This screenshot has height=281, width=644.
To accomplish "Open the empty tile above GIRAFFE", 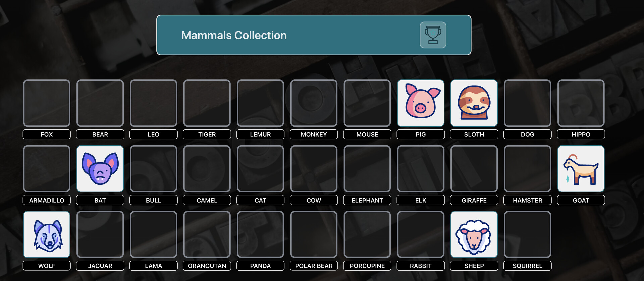I will pyautogui.click(x=474, y=169).
